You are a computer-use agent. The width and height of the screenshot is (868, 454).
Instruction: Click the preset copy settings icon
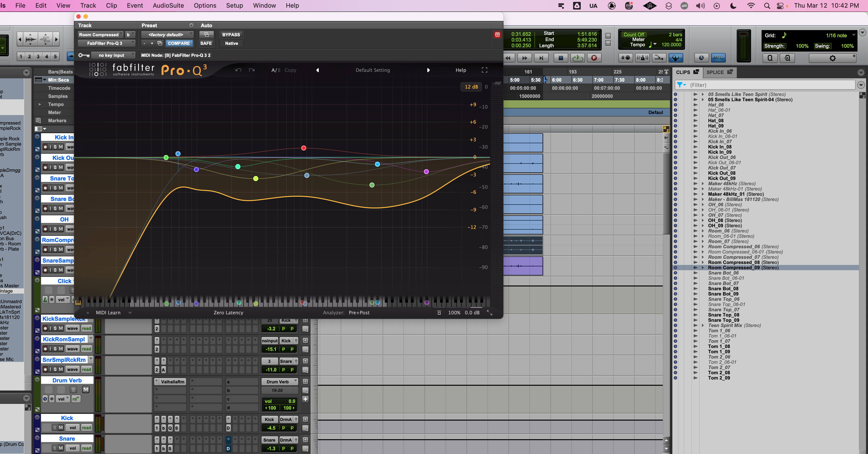pyautogui.click(x=160, y=43)
